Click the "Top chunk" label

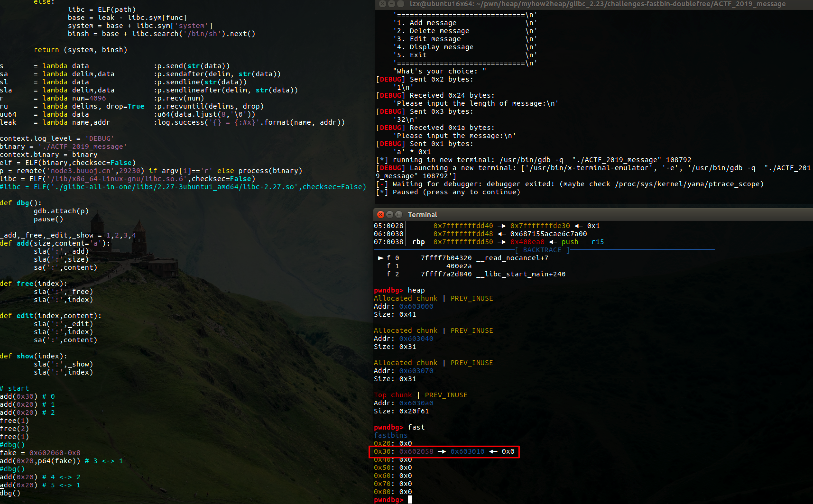[393, 395]
